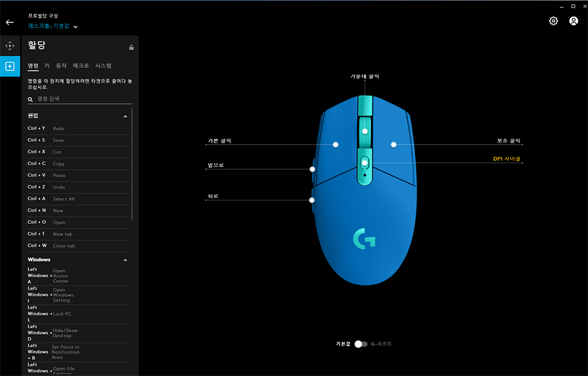Select the right click button marker on mouse
Viewport: 588px width, 376px height.
click(x=393, y=145)
